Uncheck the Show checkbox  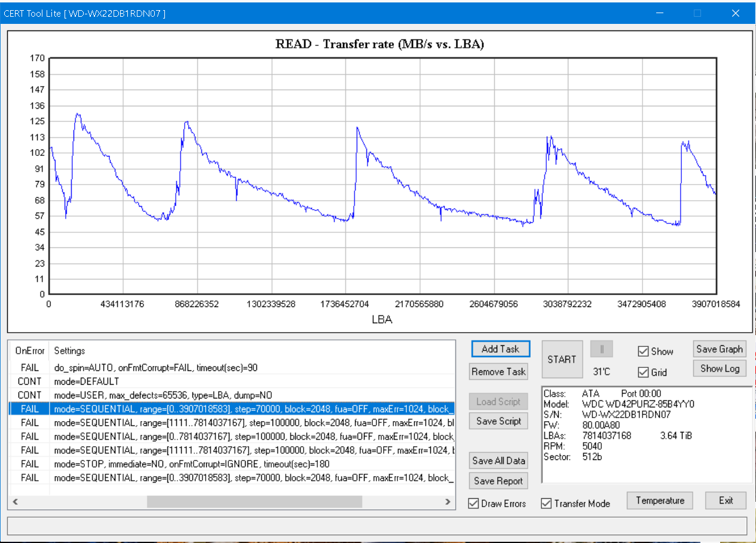point(643,351)
